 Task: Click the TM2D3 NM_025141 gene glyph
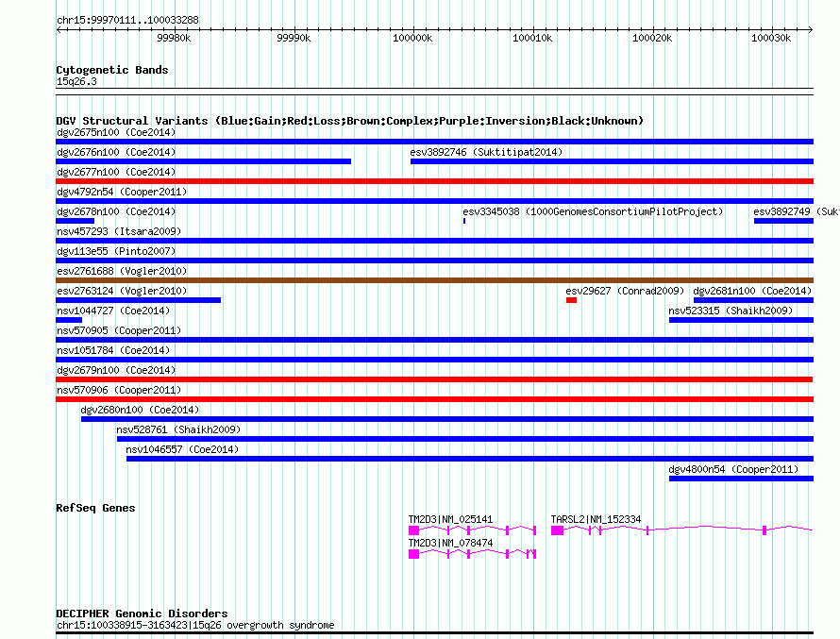pyautogui.click(x=473, y=530)
